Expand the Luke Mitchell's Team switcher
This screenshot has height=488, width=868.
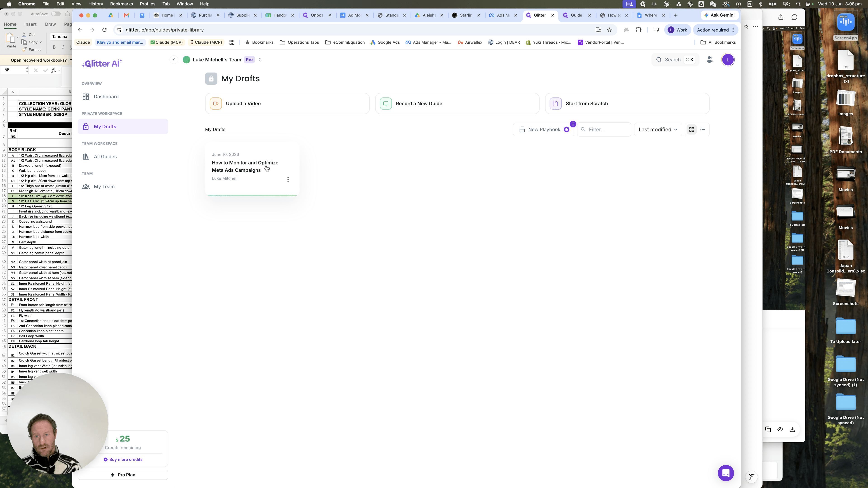(260, 60)
